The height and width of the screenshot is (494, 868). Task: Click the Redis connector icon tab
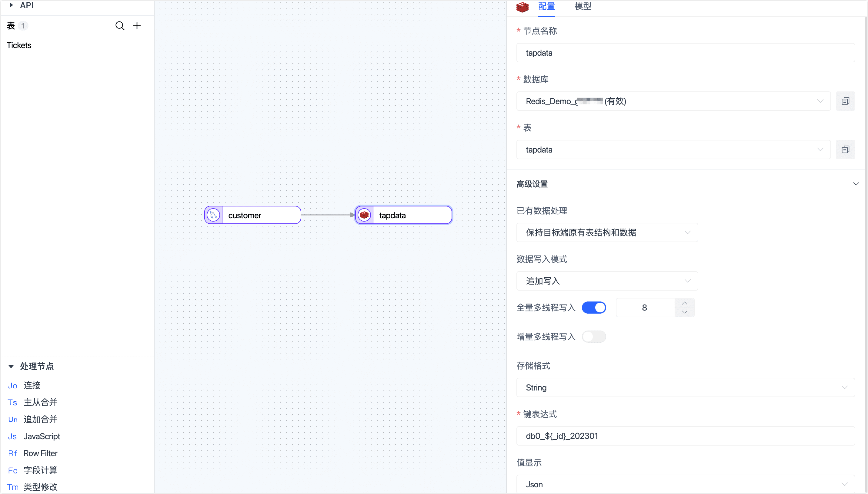tap(522, 7)
